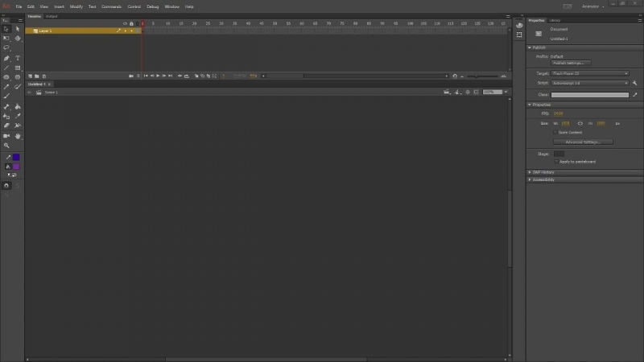The width and height of the screenshot is (644, 362).
Task: Collapse the Publish section
Action: (530, 47)
